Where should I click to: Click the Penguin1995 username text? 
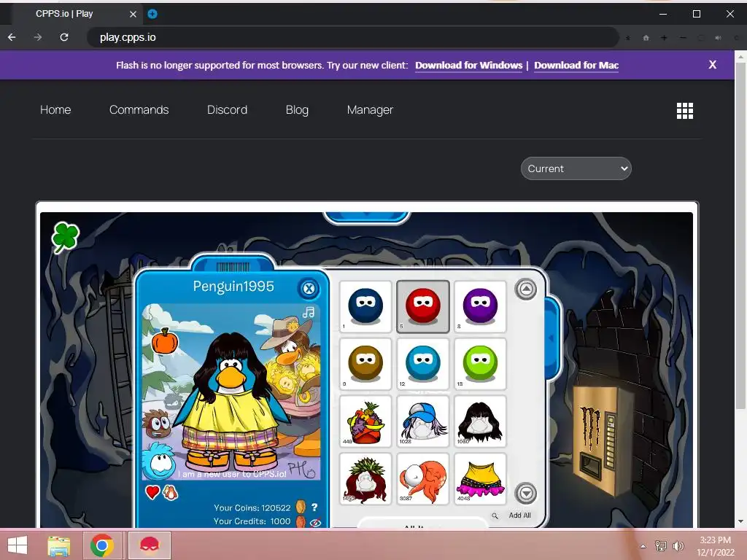click(x=233, y=286)
